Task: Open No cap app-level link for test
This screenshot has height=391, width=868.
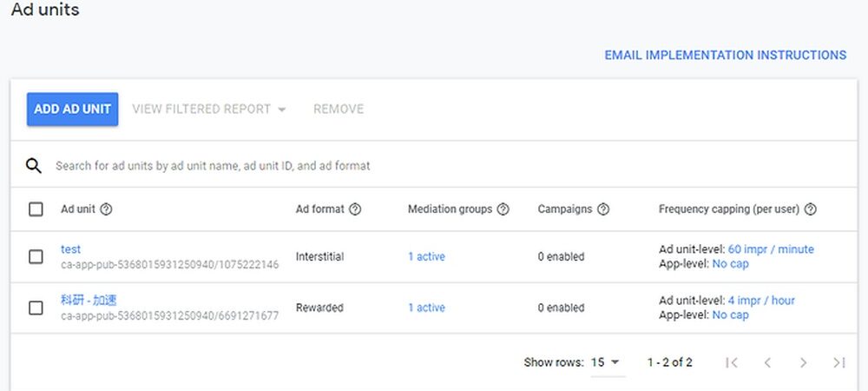Action: tap(730, 264)
